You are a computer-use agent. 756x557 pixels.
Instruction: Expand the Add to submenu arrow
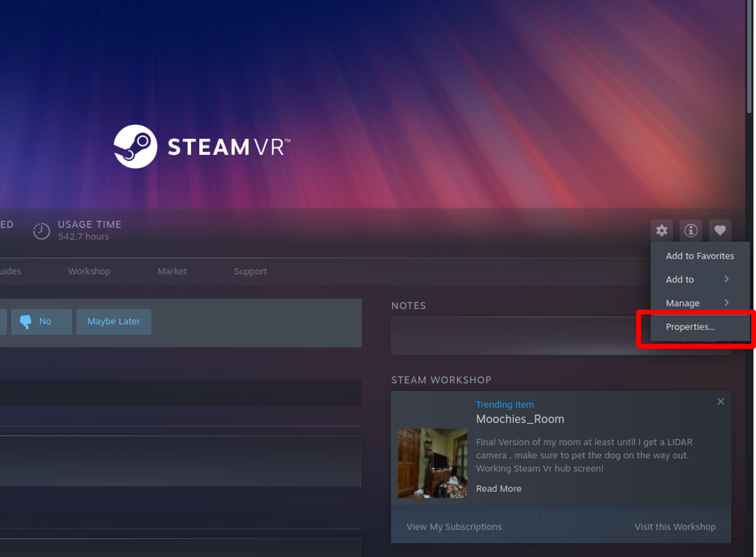[x=726, y=279]
